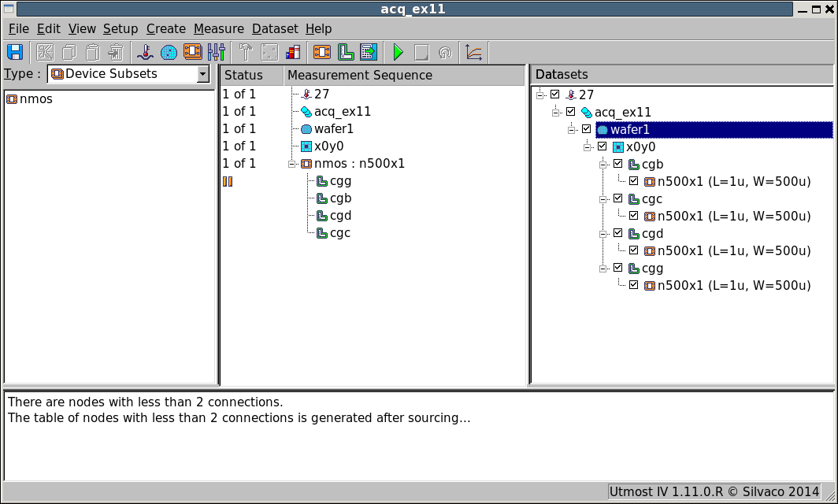Viewport: 838px width, 504px height.
Task: Click the cgc icon in Measurement Sequence
Action: [x=321, y=233]
